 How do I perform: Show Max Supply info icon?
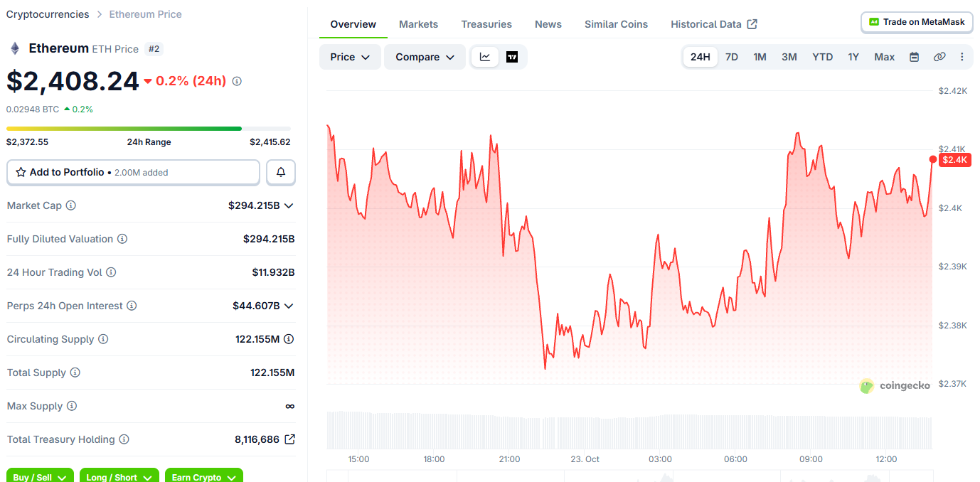pyautogui.click(x=72, y=406)
